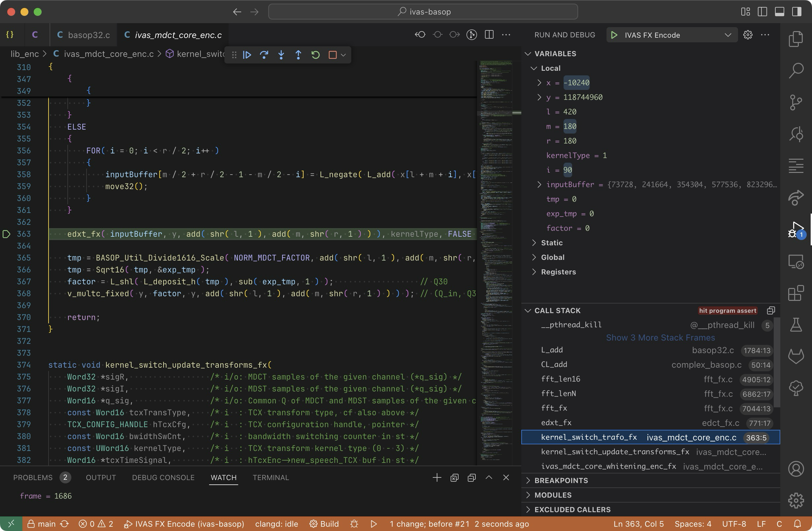Viewport: 812px width, 531px height.
Task: Open the Source Control sidebar view
Action: pos(796,102)
